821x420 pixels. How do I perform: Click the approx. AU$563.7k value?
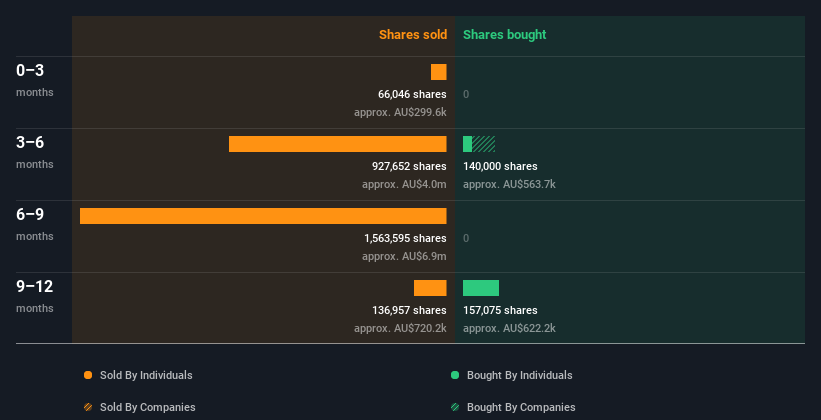click(x=509, y=184)
